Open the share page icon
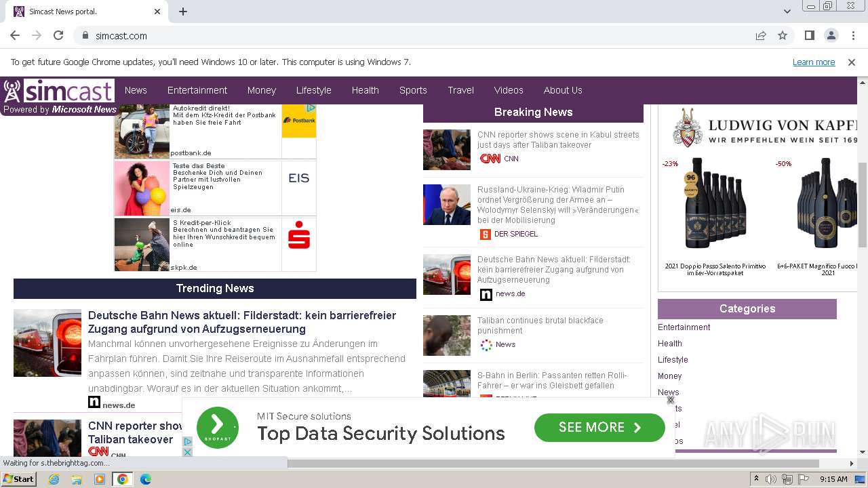868x488 pixels. click(x=761, y=35)
